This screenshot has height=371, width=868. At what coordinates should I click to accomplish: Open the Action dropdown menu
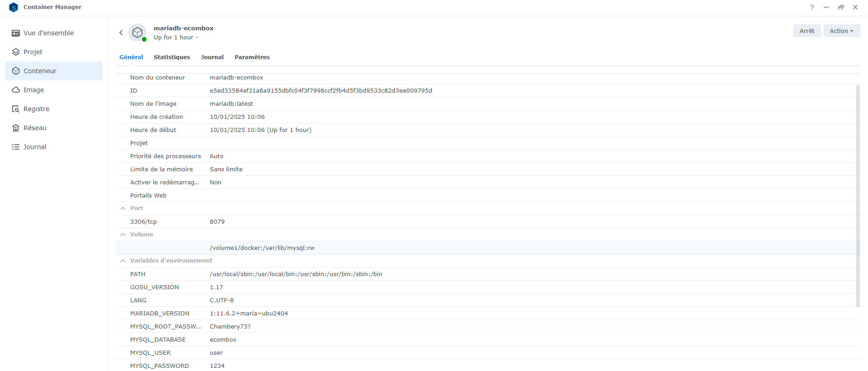(x=842, y=31)
